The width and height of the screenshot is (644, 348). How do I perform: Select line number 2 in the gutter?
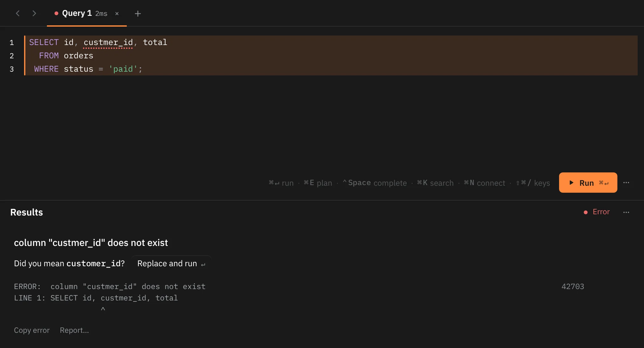12,56
